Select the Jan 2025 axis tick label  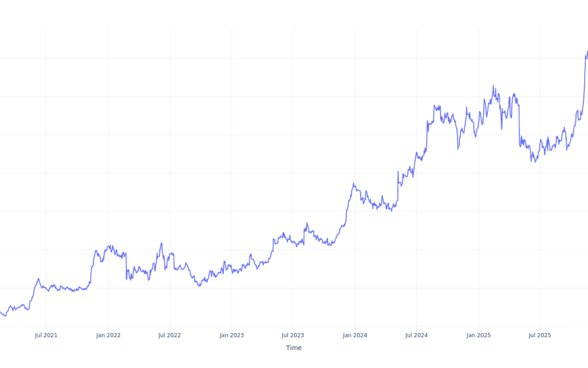tap(479, 335)
